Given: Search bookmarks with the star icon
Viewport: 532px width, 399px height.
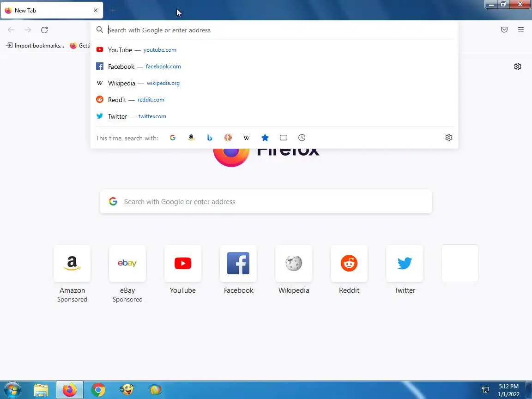Looking at the screenshot, I should pyautogui.click(x=265, y=138).
